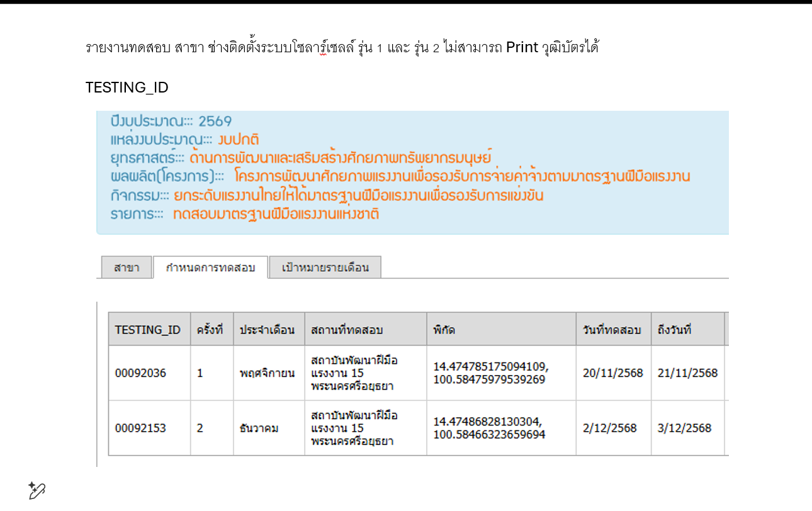Click the AI writing assistant pen icon

37,490
